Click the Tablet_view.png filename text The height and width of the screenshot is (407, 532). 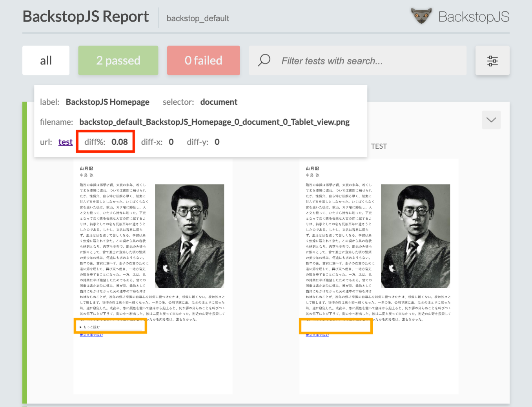(x=214, y=122)
